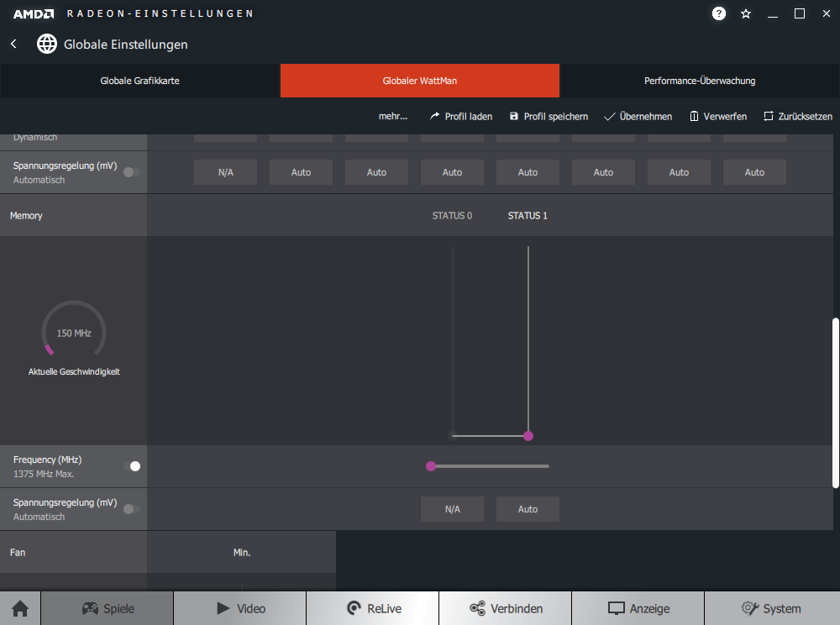Click the Auto voltage field under STATUS 1

(x=528, y=509)
